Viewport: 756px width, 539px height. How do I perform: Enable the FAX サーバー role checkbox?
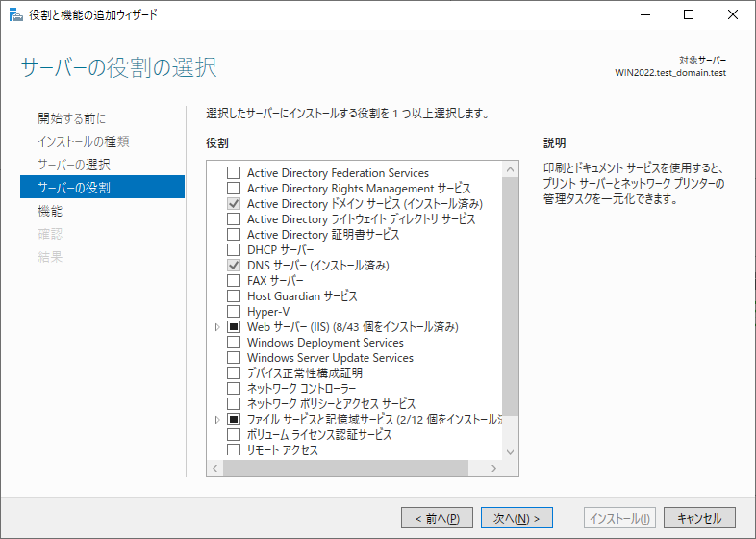pyautogui.click(x=234, y=281)
